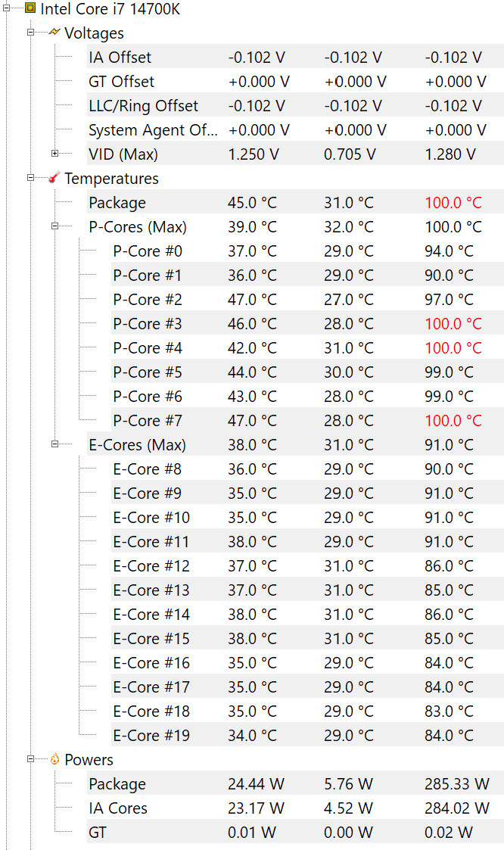Select the LLC/Ring Offset label
504x850 pixels.
[x=143, y=106]
